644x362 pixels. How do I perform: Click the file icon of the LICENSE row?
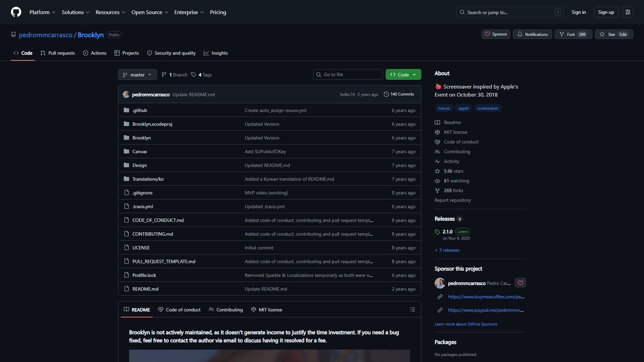(126, 248)
